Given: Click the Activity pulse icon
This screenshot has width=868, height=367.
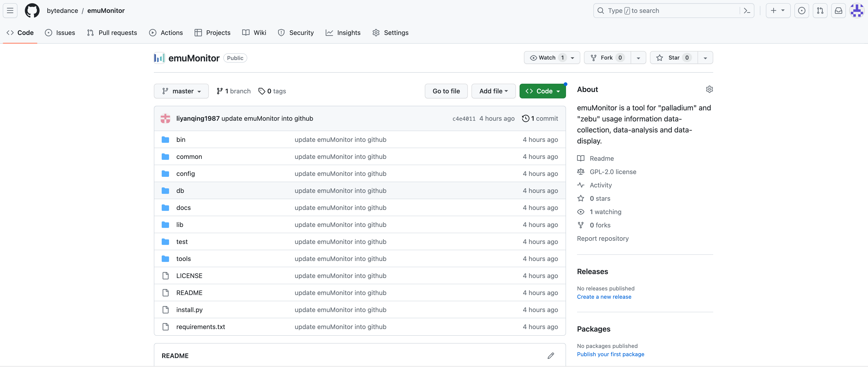Looking at the screenshot, I should 581,185.
